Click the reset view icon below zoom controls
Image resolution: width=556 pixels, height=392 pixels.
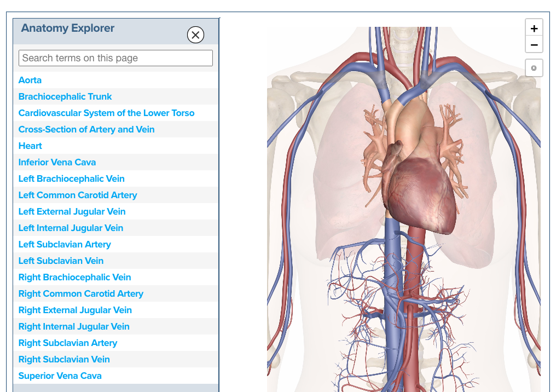(x=534, y=68)
